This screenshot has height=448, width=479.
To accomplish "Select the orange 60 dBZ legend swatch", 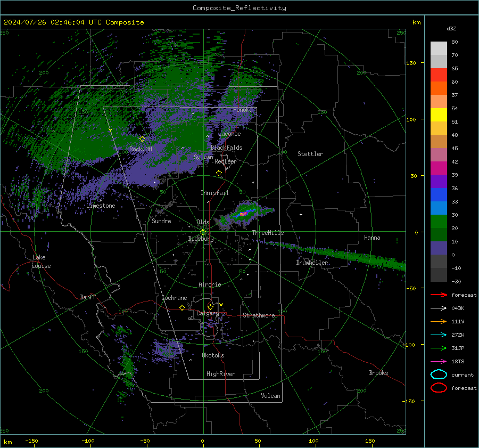I will [x=439, y=88].
